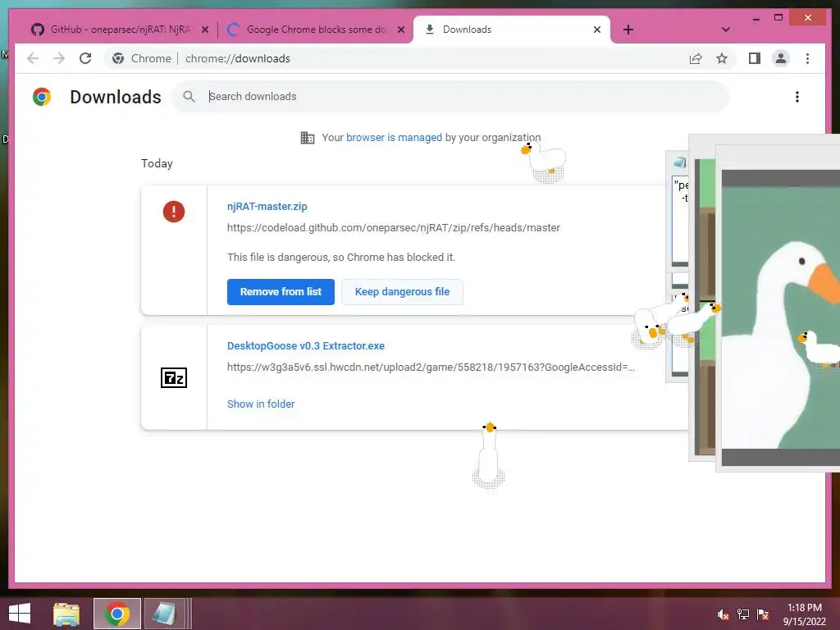Click the 7z file icon

[174, 377]
